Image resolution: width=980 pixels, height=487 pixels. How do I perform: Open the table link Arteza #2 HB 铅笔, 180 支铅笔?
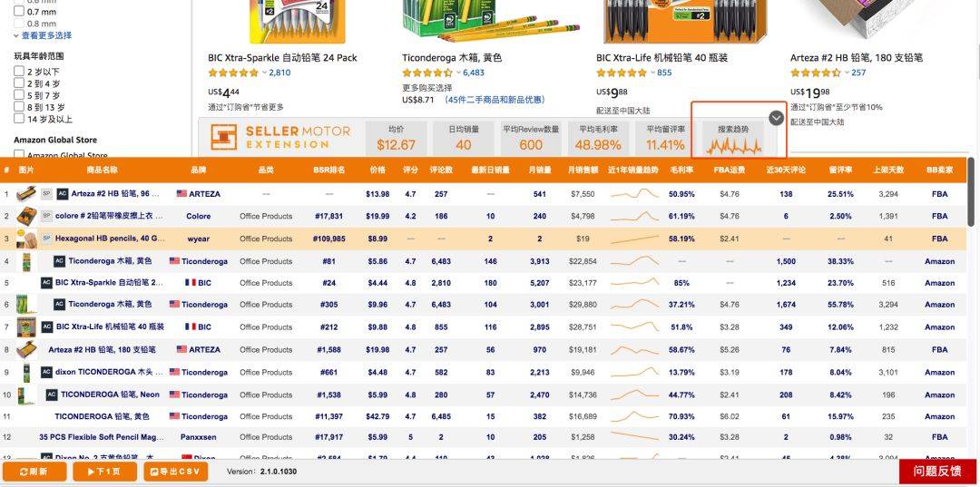[x=102, y=350]
